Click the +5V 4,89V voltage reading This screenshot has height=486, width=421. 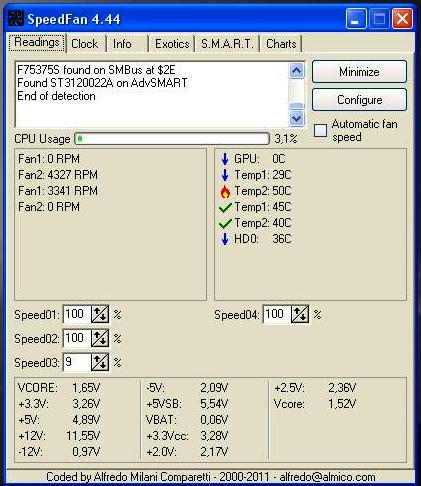(59, 420)
